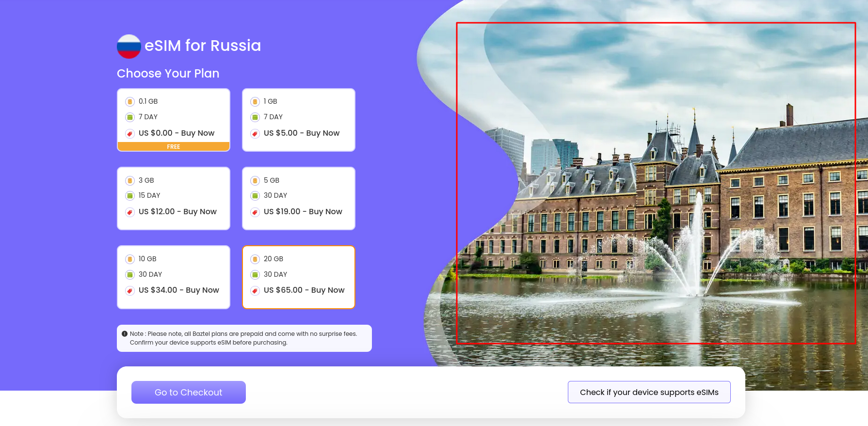The image size is (868, 426).
Task: Click the price tag icon beside US $12.00
Action: [x=130, y=212]
